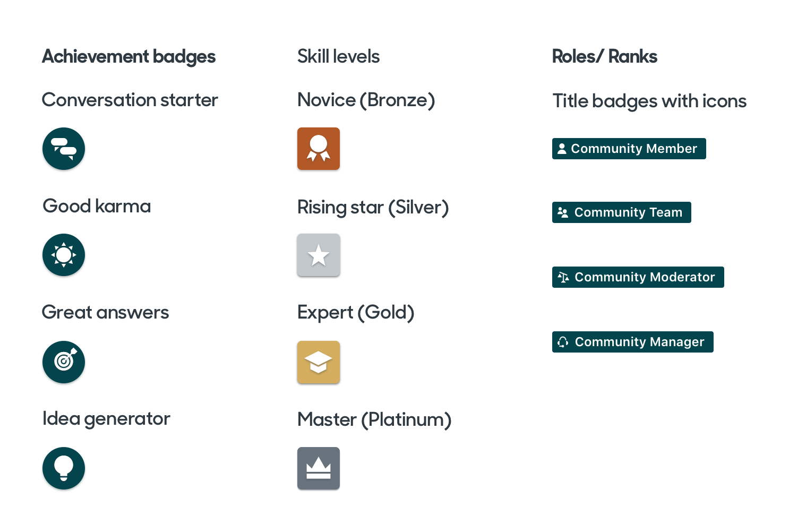Image resolution: width=789 pixels, height=532 pixels.
Task: Click the Roles/ Ranks heading
Action: (604, 56)
